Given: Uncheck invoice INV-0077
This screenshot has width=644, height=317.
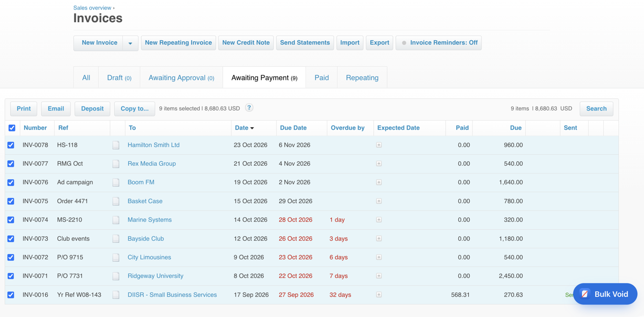Looking at the screenshot, I should click(x=11, y=164).
